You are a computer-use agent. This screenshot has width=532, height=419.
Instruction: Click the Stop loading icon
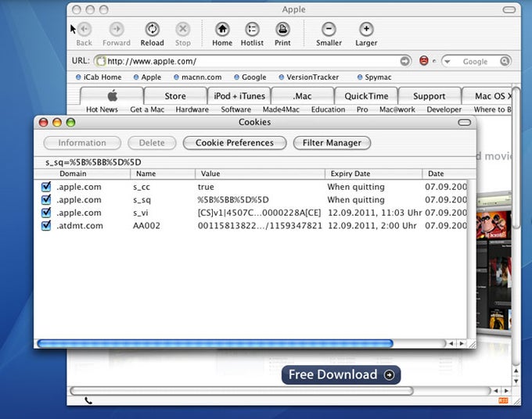click(183, 30)
